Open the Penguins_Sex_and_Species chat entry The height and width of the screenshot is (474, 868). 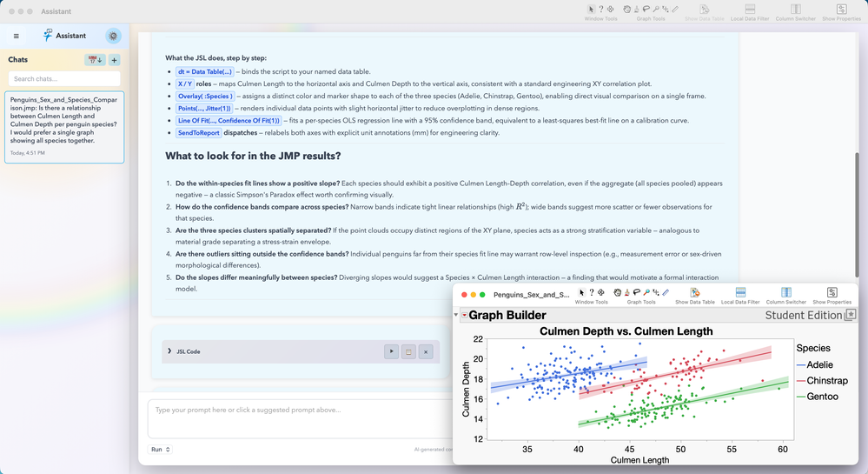(x=64, y=127)
